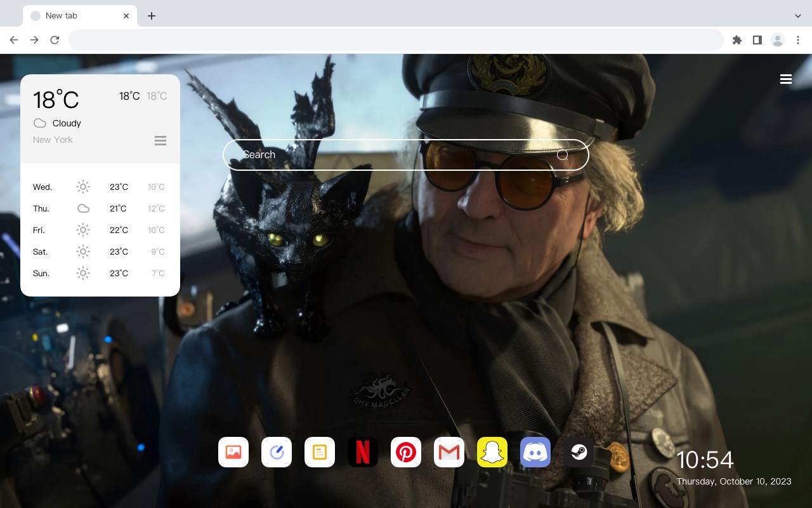Launch the Netflix shortcut
This screenshot has height=508, width=812.
[363, 452]
